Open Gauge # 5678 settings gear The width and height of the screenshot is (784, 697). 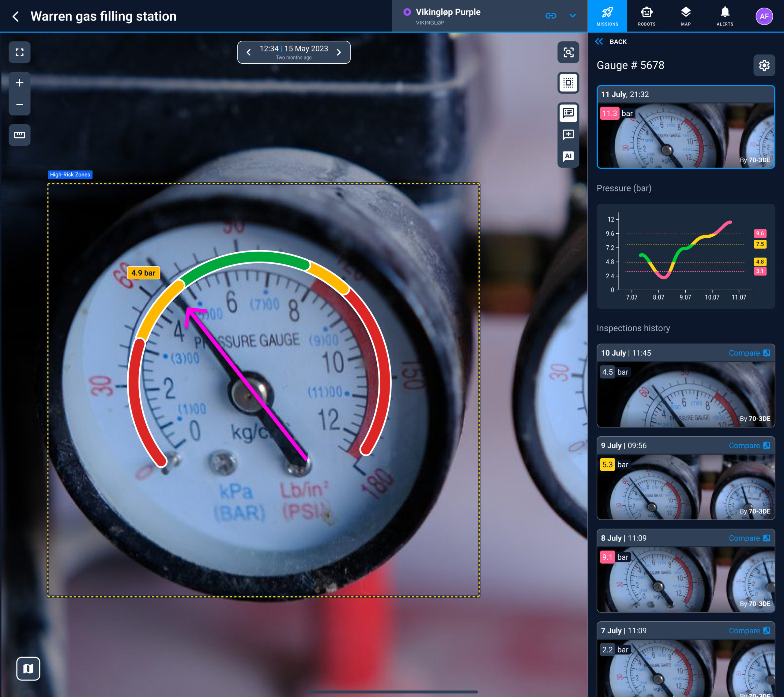pos(764,65)
